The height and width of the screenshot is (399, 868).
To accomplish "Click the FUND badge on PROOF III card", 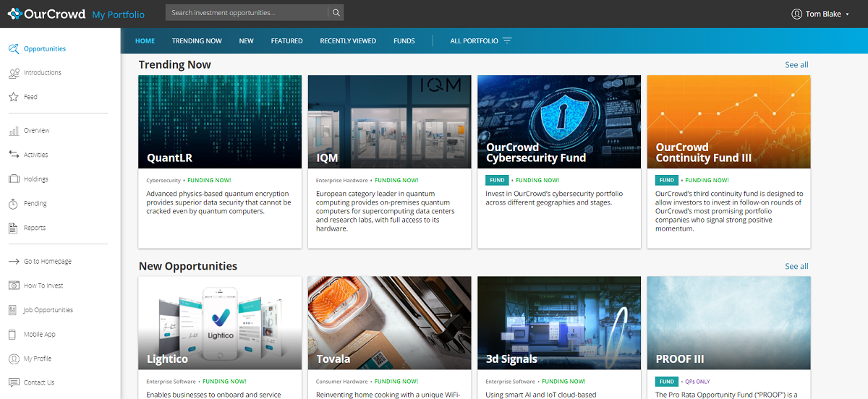I will point(667,382).
